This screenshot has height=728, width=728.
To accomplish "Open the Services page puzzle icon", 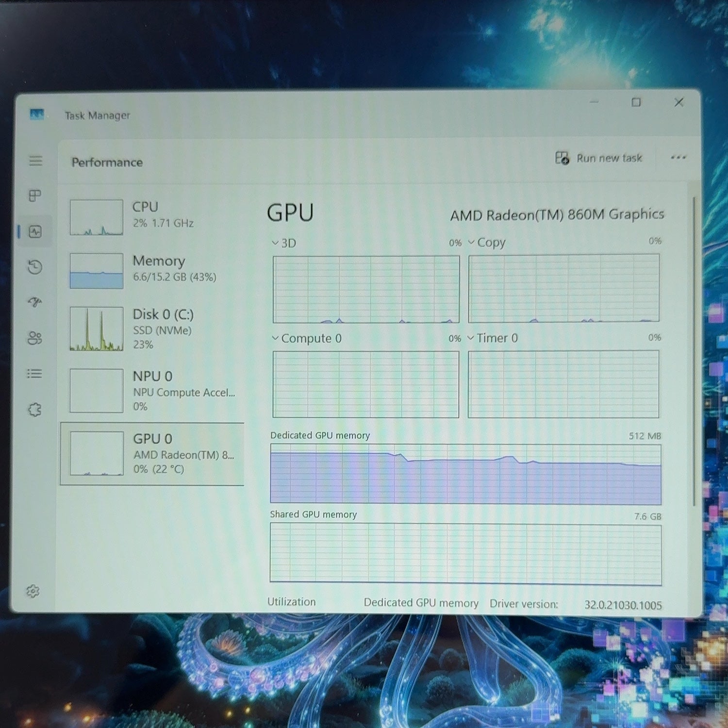I will click(x=34, y=410).
